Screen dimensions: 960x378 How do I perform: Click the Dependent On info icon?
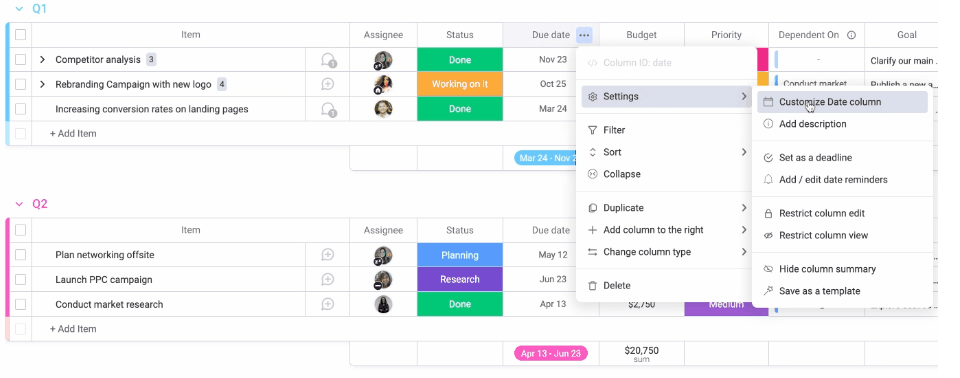tap(851, 35)
